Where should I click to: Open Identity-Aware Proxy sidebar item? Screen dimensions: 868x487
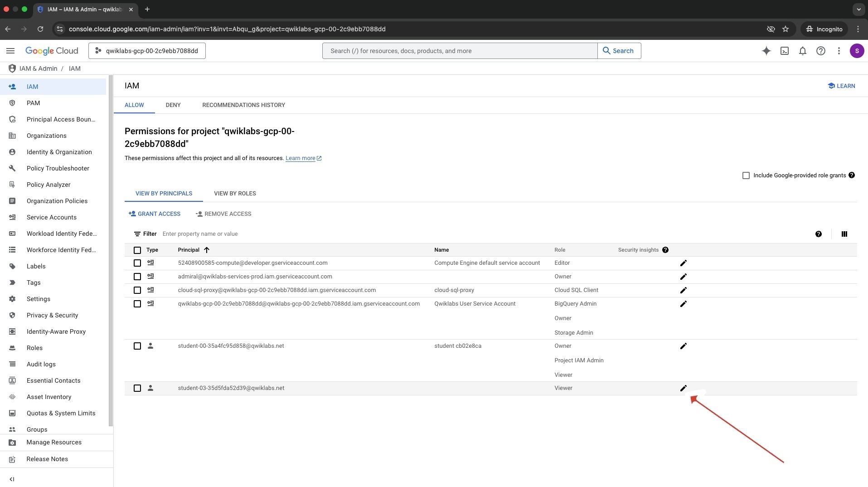pos(56,331)
